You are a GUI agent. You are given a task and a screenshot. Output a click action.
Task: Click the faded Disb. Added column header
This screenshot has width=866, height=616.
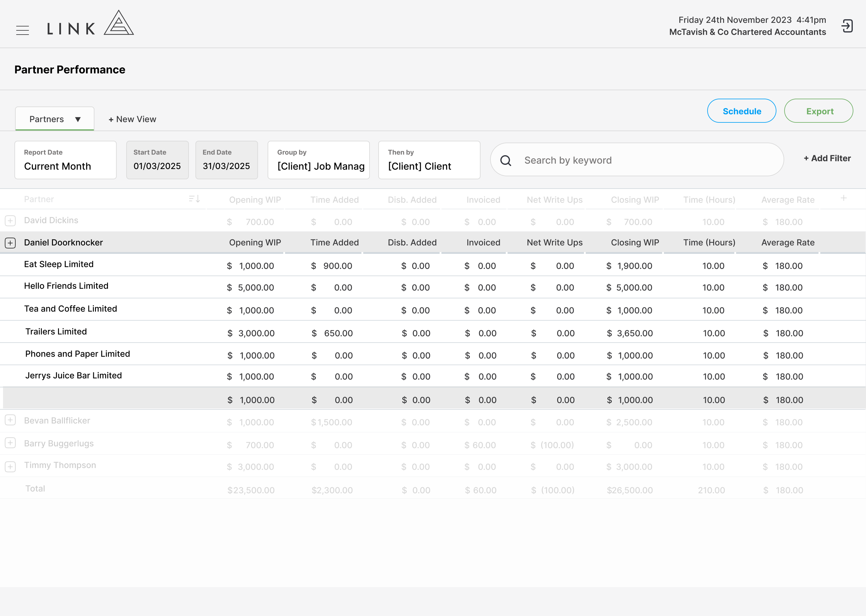coord(412,199)
